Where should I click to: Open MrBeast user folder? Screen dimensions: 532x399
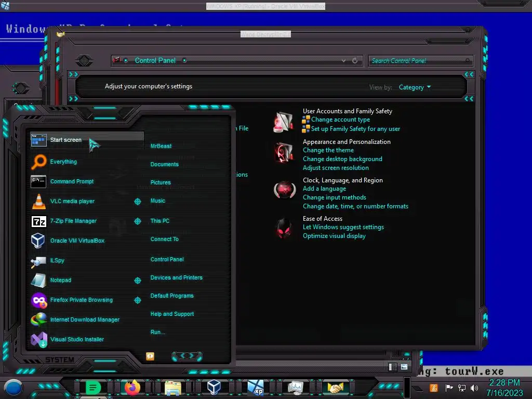[161, 146]
